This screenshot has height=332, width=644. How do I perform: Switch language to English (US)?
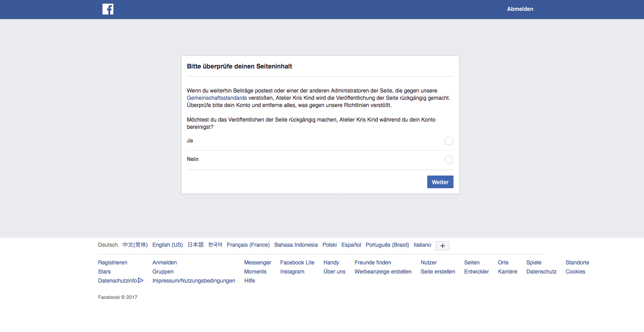click(167, 245)
